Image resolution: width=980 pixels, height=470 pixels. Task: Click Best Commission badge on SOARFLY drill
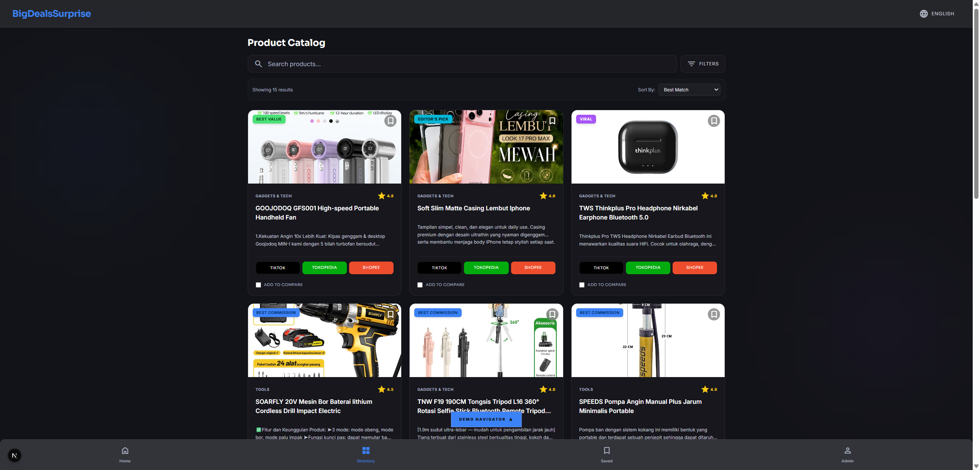click(x=276, y=312)
